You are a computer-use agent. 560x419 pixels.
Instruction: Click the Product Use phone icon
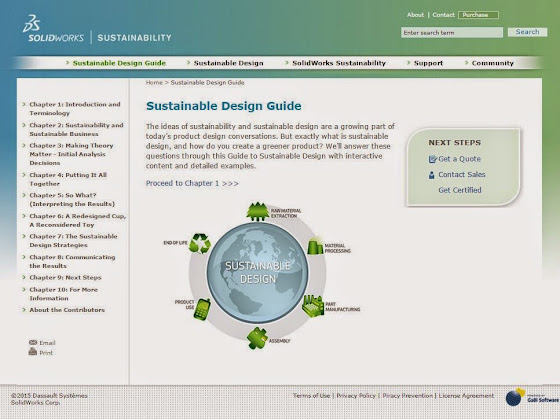tap(202, 309)
